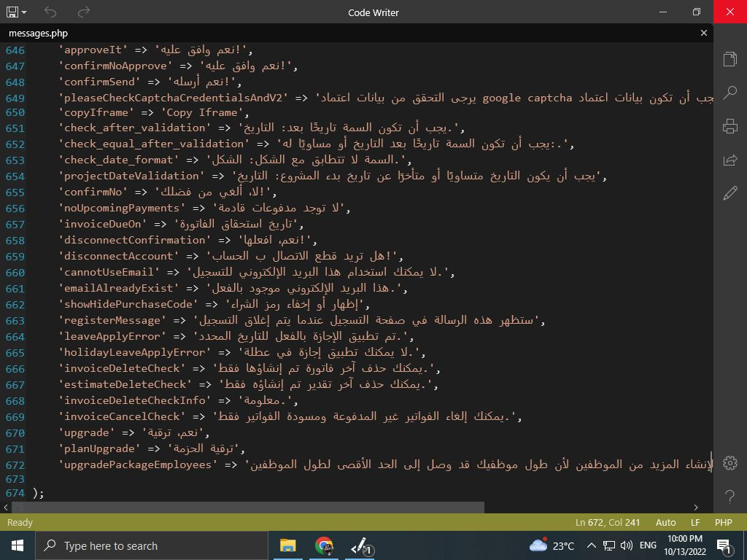
Task: Click on 'planUpgrade' key
Action: pyautogui.click(x=99, y=448)
